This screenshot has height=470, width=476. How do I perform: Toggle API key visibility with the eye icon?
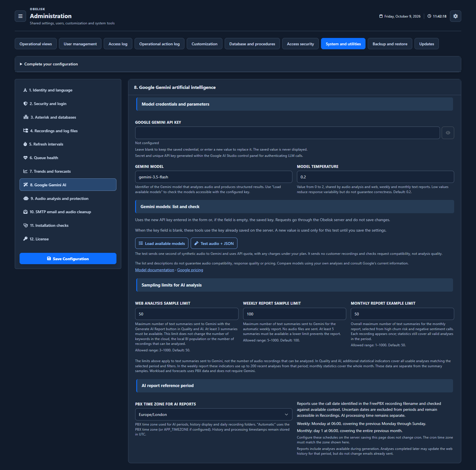tap(448, 133)
